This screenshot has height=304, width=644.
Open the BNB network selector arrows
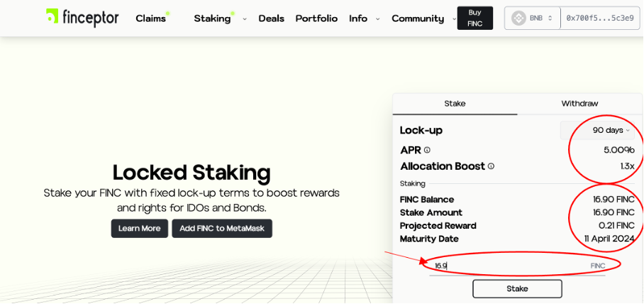(550, 18)
